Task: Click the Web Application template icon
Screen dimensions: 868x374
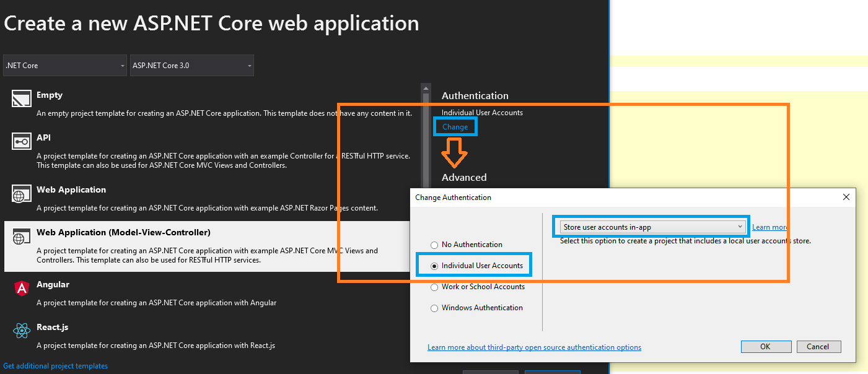Action: pyautogui.click(x=21, y=193)
